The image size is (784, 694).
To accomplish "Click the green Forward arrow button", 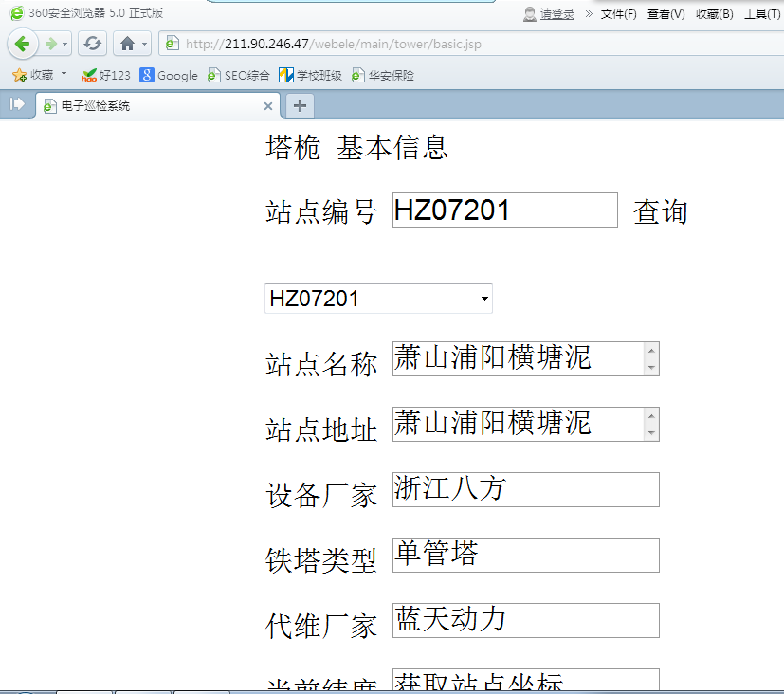I will coord(50,44).
